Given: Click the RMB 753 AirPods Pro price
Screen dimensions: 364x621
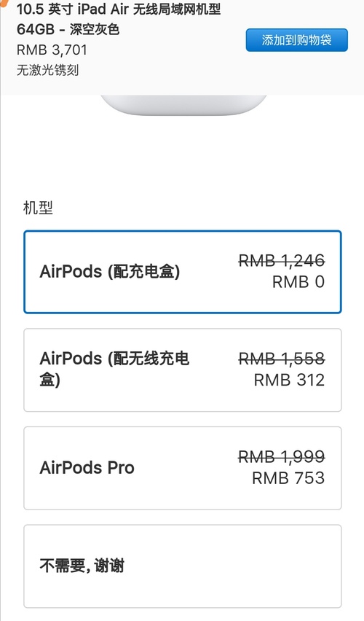Looking at the screenshot, I should point(288,478).
